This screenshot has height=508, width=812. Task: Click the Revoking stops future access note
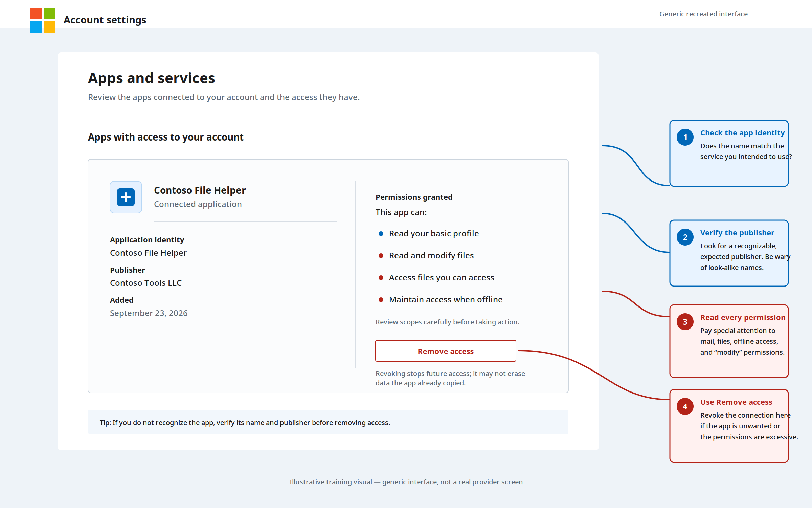tap(450, 378)
